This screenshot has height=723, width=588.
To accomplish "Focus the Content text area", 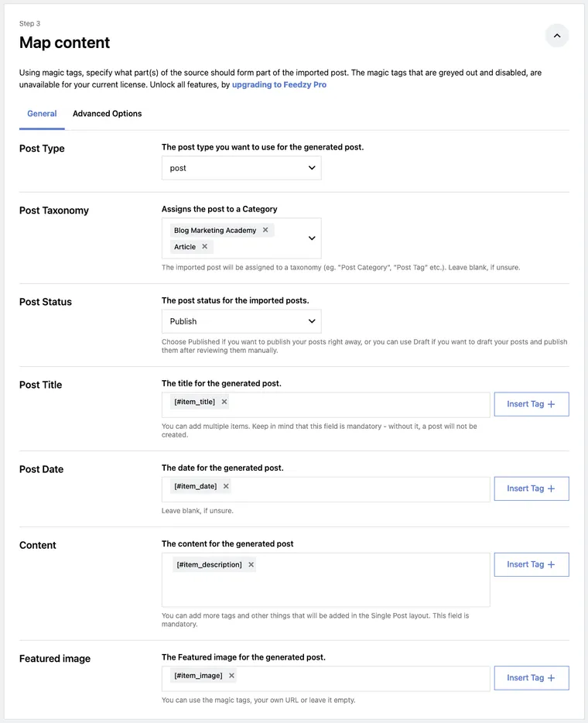I will (326, 580).
